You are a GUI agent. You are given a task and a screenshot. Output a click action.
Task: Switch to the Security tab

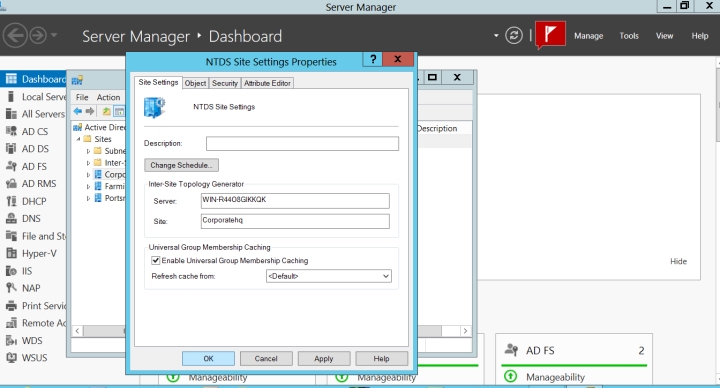pos(225,83)
